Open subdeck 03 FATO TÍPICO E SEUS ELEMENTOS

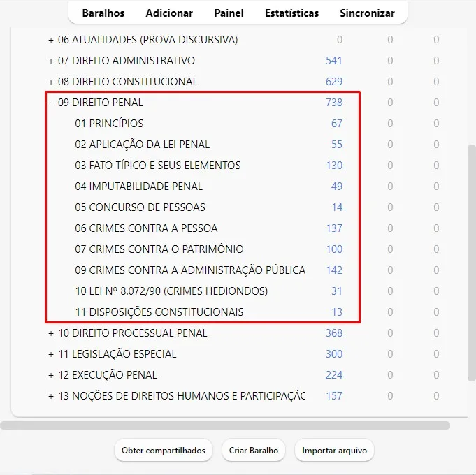click(157, 166)
